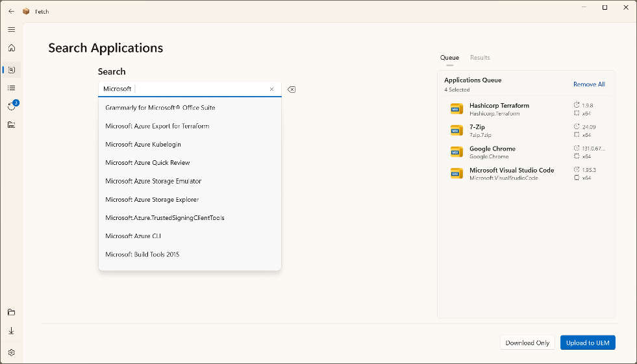Click the open-folder icon in sidebar
637x364 pixels.
(11, 312)
